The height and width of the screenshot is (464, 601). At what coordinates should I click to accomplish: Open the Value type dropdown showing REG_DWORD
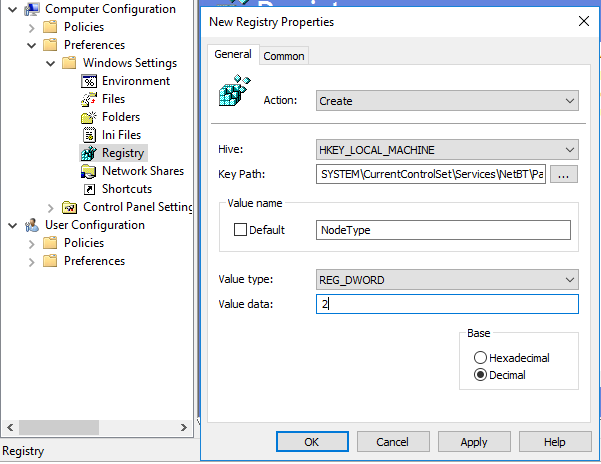click(447, 280)
